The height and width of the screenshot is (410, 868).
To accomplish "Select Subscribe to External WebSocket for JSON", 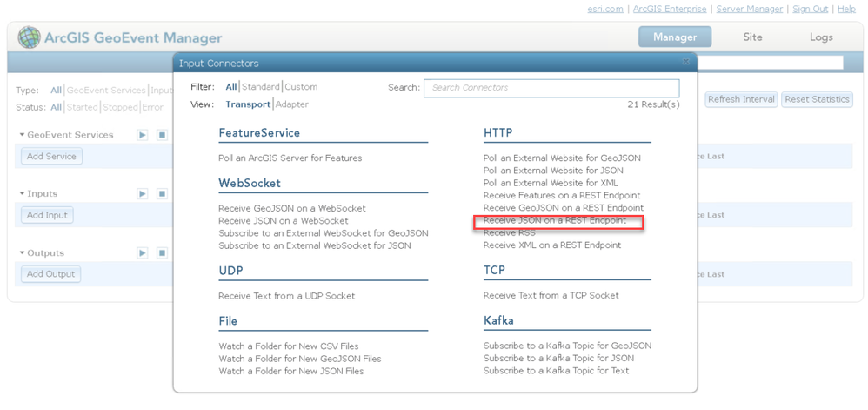I will tap(315, 245).
